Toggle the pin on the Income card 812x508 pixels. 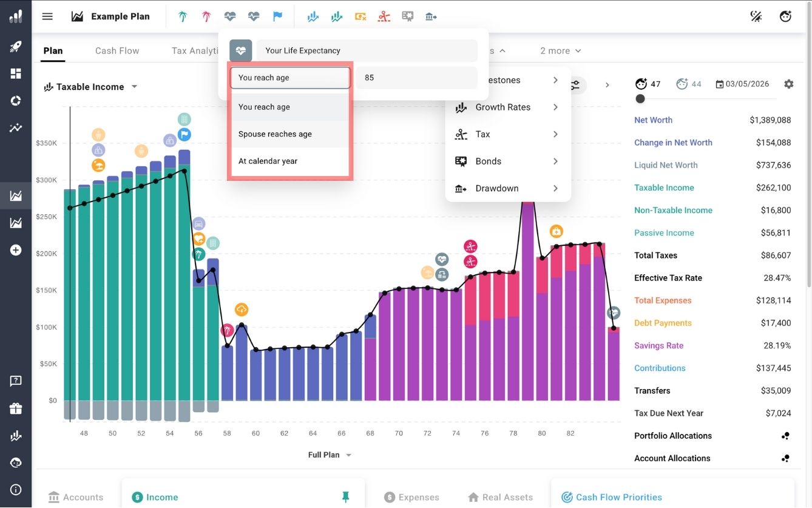[x=346, y=497]
